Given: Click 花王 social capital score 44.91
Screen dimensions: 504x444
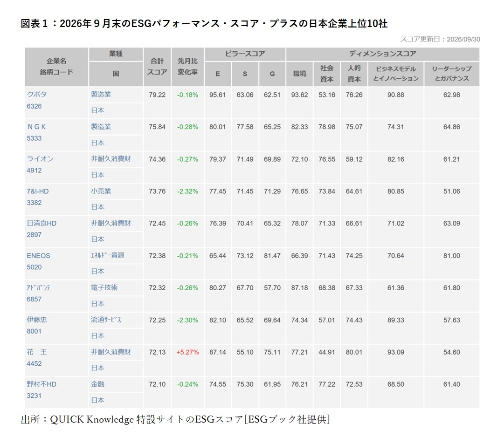Looking at the screenshot, I should (327, 352).
